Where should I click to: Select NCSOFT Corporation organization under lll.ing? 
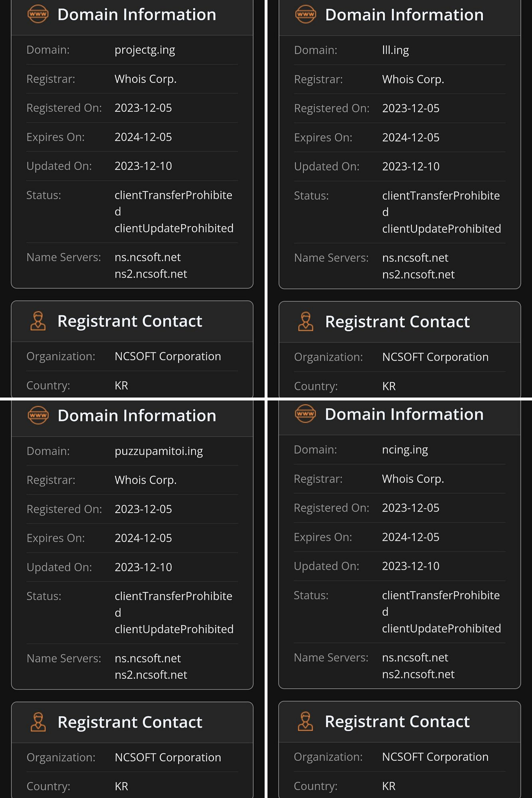click(435, 357)
